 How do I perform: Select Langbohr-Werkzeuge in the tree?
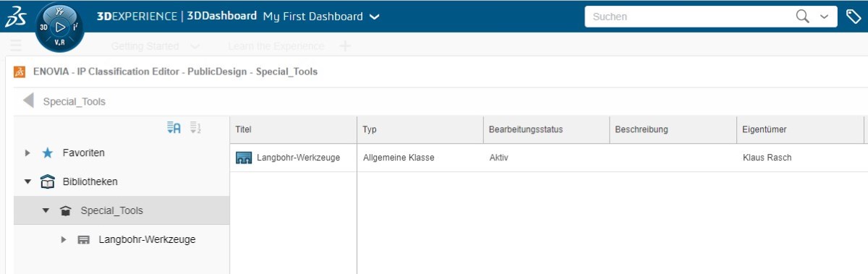pyautogui.click(x=148, y=239)
